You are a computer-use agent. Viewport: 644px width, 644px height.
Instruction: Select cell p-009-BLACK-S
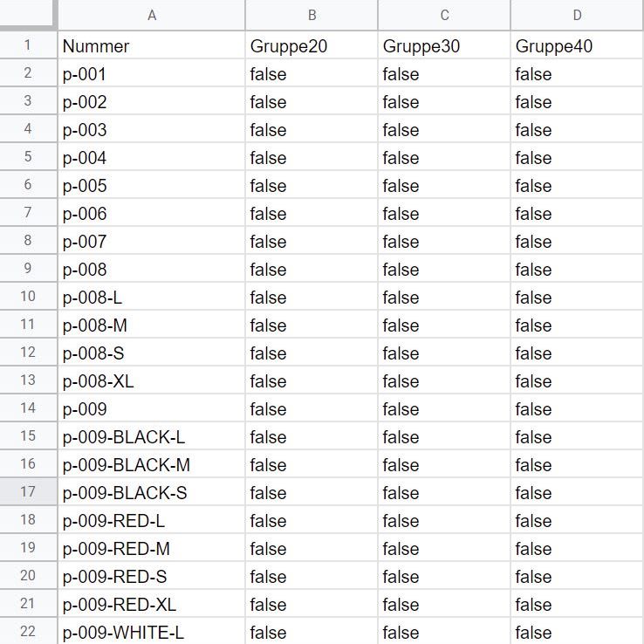152,492
